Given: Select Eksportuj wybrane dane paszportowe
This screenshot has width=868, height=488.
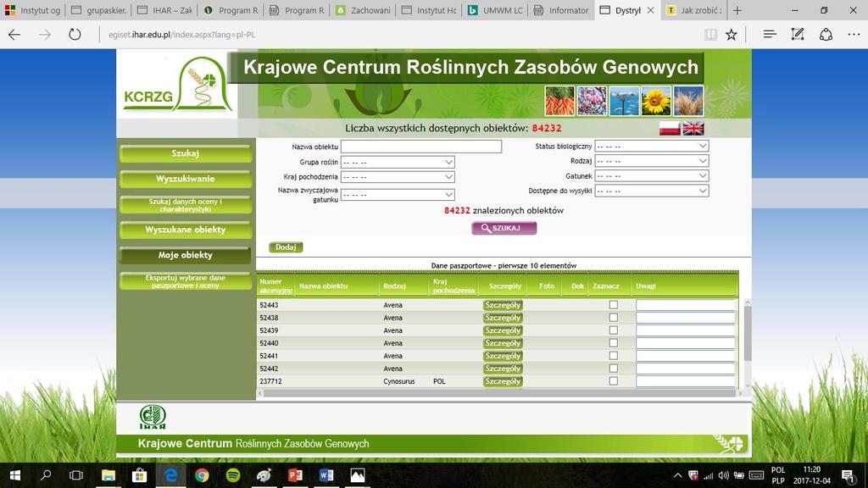Looking at the screenshot, I should 186,281.
